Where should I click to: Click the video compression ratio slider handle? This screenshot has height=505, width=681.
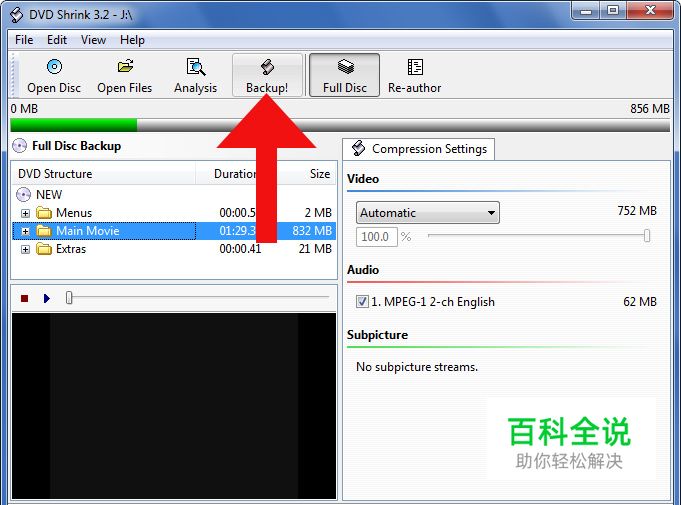pos(647,236)
